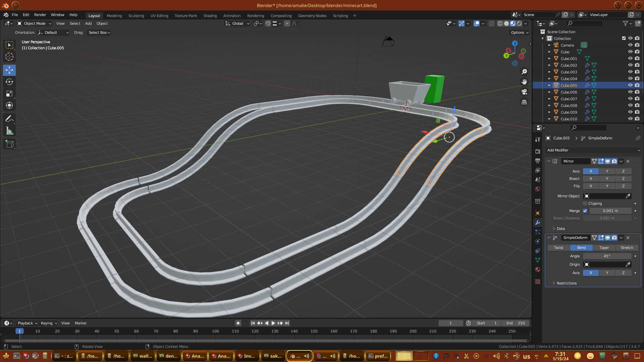644x362 pixels.
Task: Click the Add Cube tool icon
Action: click(x=9, y=144)
